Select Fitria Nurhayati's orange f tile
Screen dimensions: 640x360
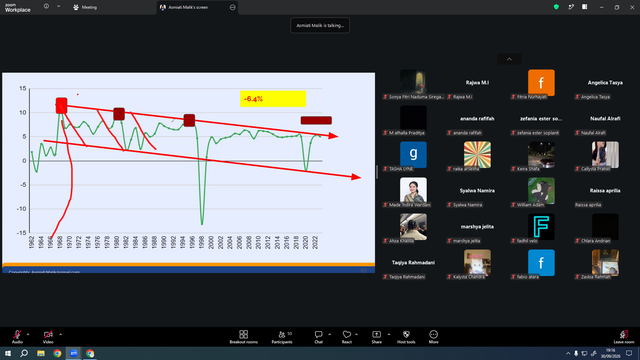541,83
